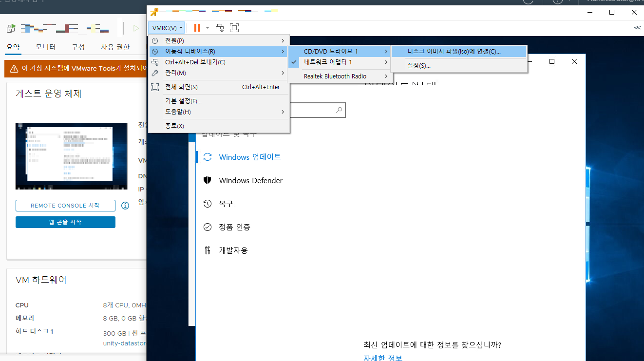Screen dimensions: 644x361
Task: Select 종료(X) to exit VMRC
Action: [219, 126]
